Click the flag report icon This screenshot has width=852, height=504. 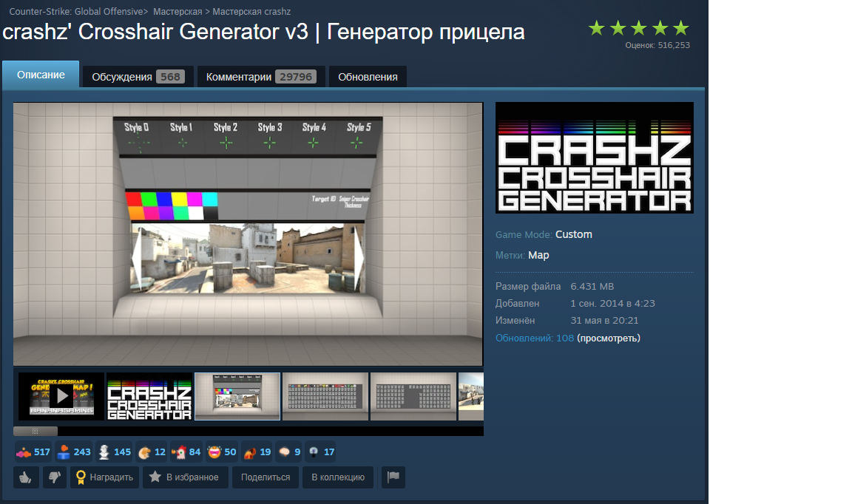[x=393, y=477]
